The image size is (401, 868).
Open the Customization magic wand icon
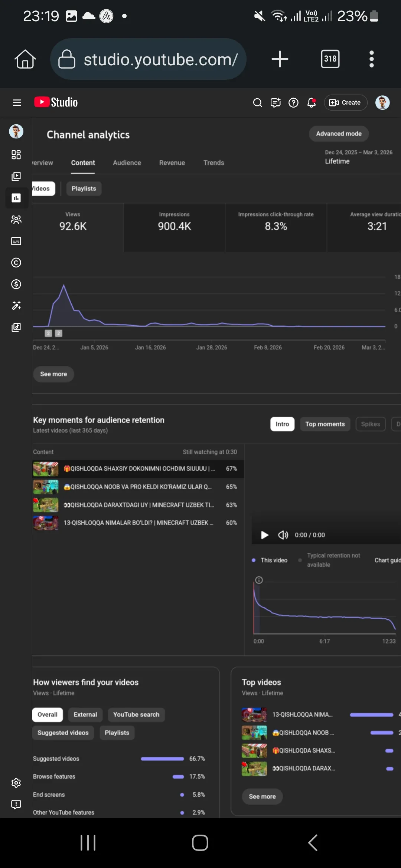tap(16, 306)
